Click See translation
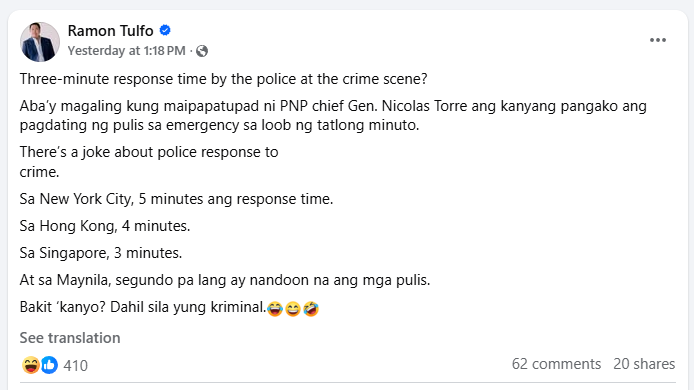This screenshot has height=390, width=694. point(70,338)
